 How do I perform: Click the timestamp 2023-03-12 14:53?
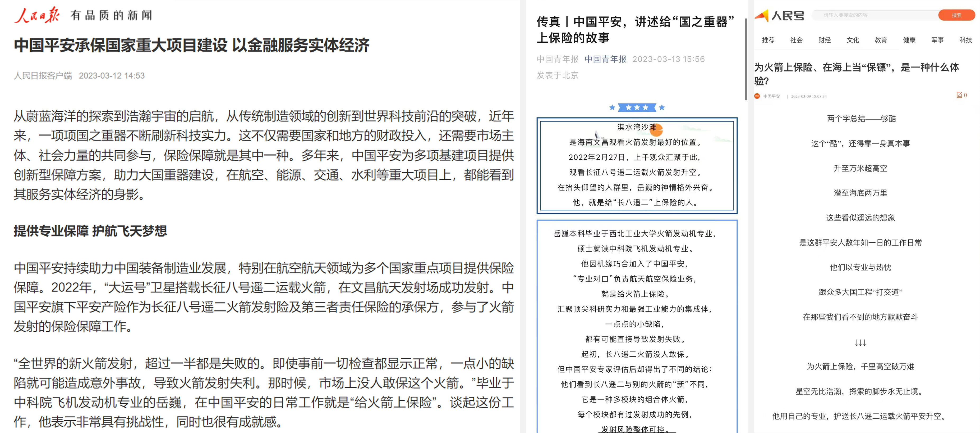(112, 75)
